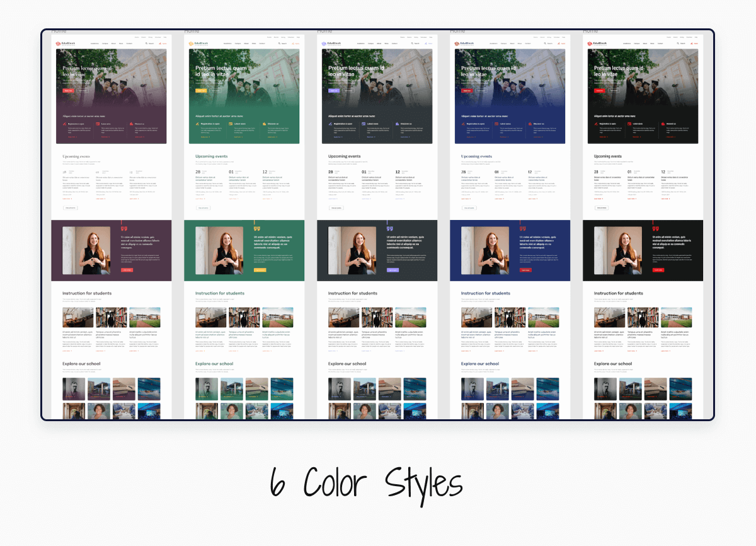Click event date 28 in the green mockup
Image resolution: width=756 pixels, height=546 pixels.
198,171
